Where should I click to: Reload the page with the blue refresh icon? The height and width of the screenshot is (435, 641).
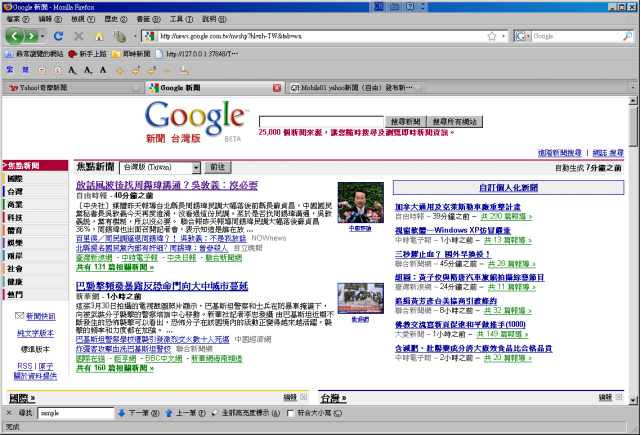[x=58, y=36]
